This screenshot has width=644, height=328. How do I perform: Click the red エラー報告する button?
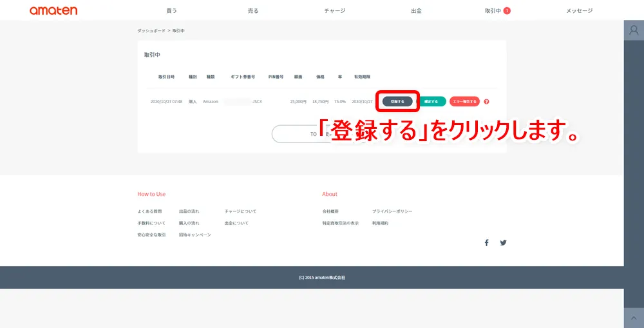[464, 102]
